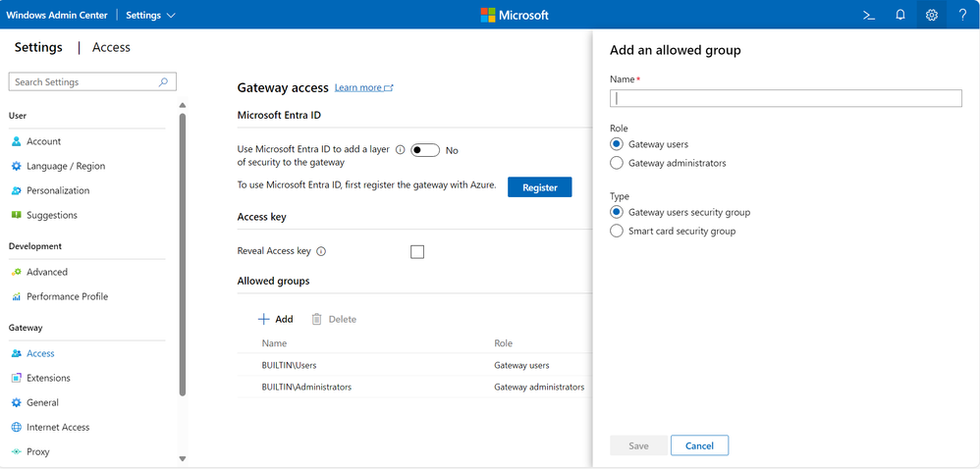The width and height of the screenshot is (980, 469).
Task: Open the notifications bell
Action: coord(900,15)
